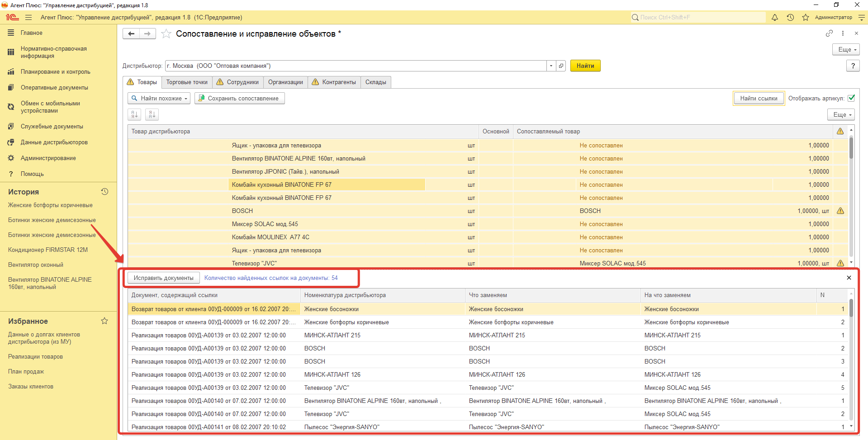Screen dimensions: 868x440
Task: Open Помощь section
Action: 32,174
